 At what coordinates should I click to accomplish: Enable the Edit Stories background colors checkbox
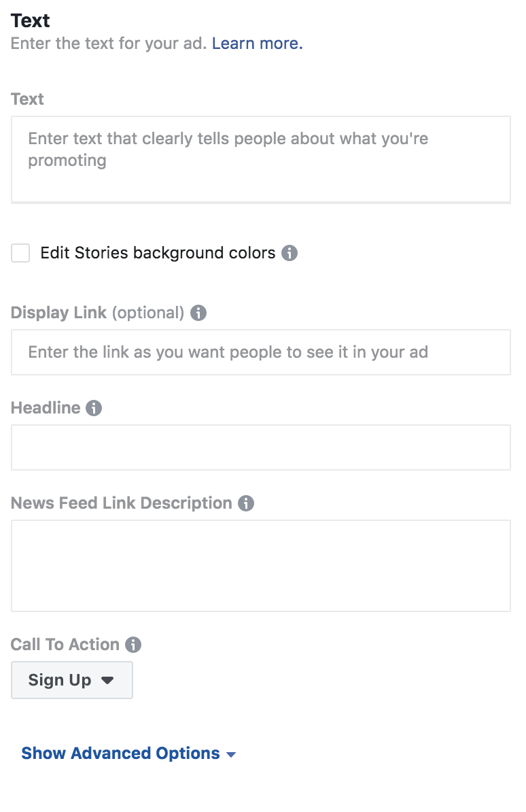(20, 254)
